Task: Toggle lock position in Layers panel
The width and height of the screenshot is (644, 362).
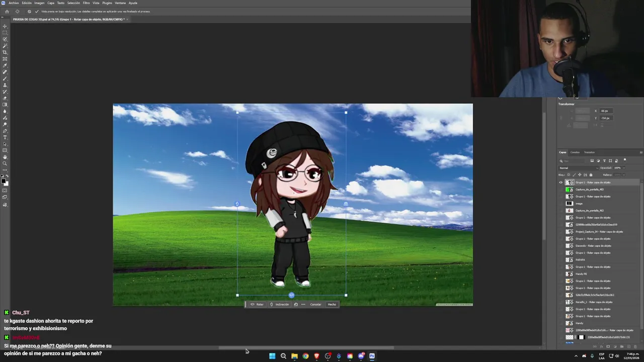Action: [x=580, y=175]
